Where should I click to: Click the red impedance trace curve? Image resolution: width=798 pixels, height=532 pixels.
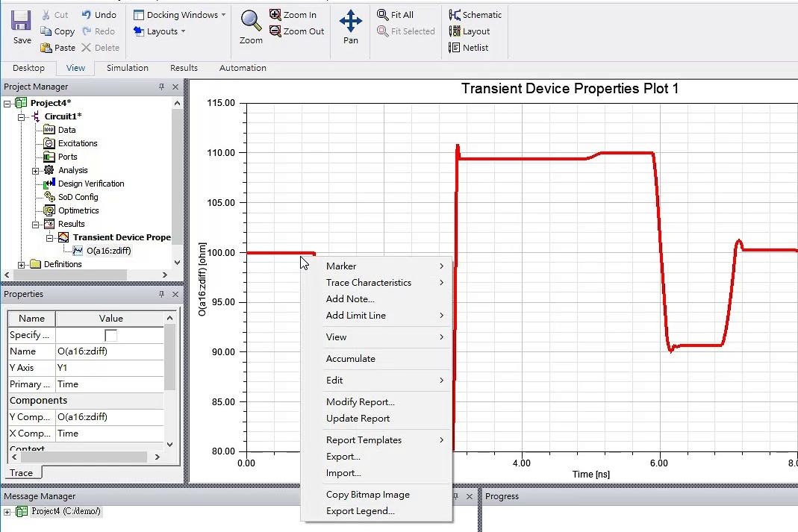[524, 159]
